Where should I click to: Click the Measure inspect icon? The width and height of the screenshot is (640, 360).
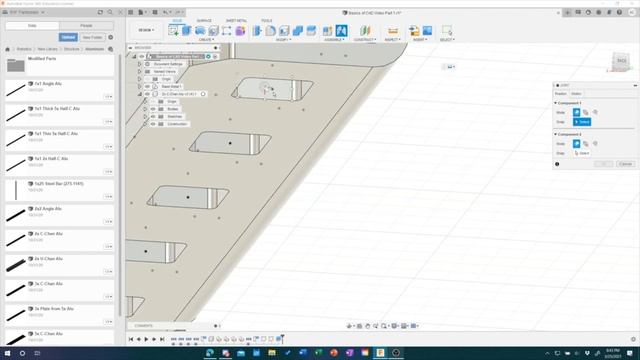point(393,31)
